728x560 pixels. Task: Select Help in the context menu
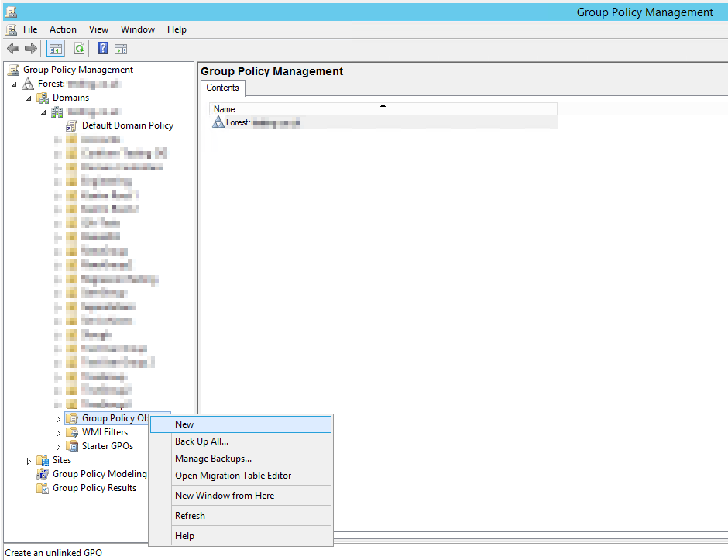click(x=241, y=536)
